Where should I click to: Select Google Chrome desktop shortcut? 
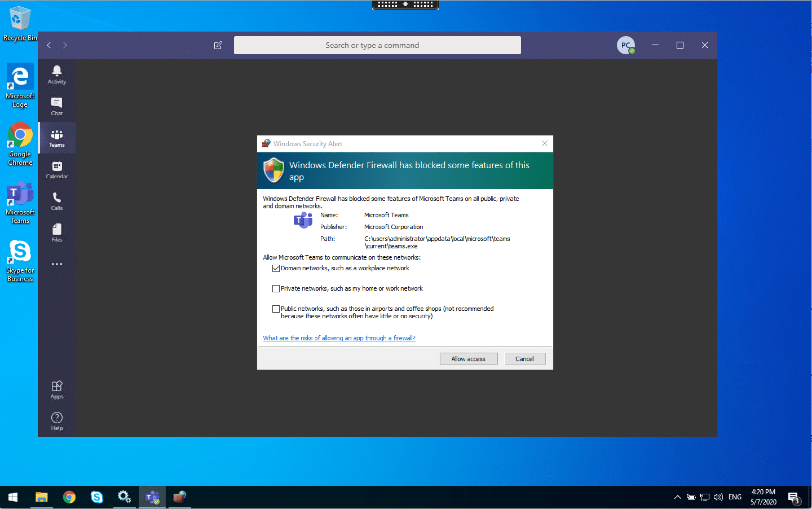[20, 144]
